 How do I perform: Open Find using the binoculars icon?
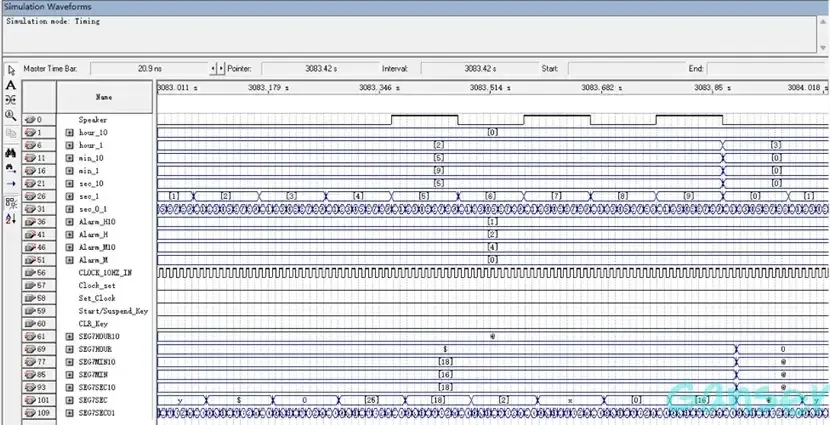pyautogui.click(x=11, y=153)
